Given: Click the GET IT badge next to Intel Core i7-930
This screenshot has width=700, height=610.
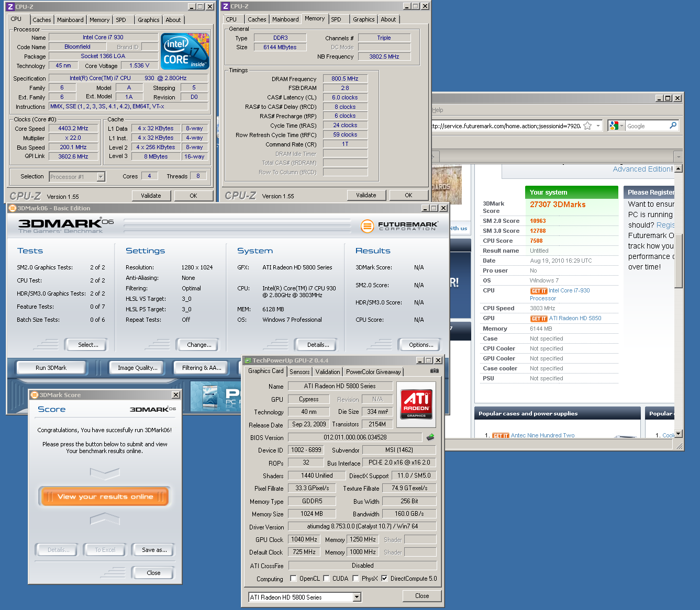Looking at the screenshot, I should (539, 291).
